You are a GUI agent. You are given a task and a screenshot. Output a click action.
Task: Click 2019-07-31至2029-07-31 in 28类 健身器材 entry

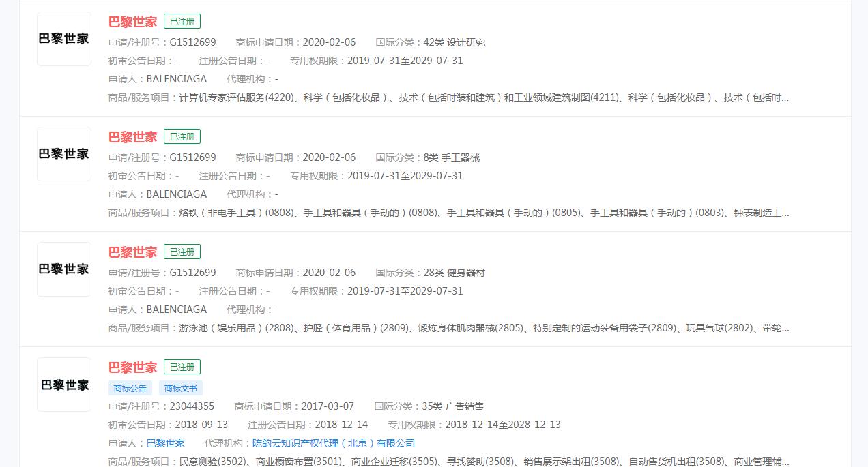405,291
